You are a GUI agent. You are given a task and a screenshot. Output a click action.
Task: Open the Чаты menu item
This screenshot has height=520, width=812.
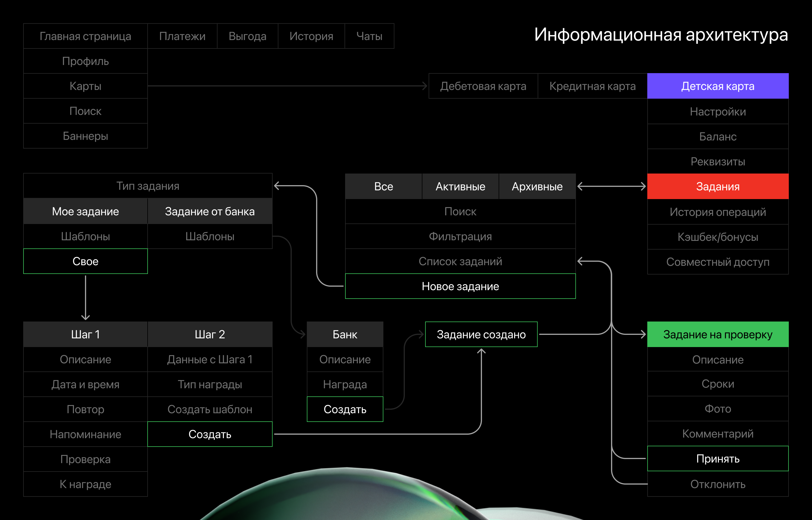coord(369,36)
